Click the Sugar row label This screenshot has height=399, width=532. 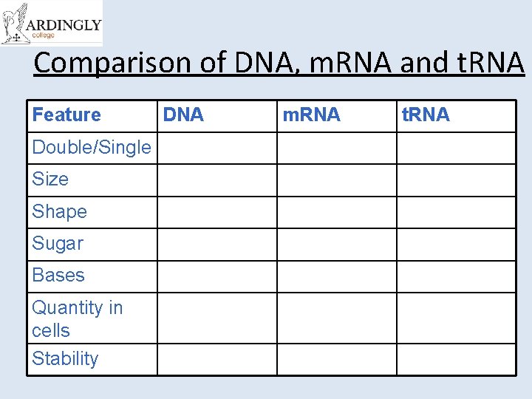coord(58,244)
